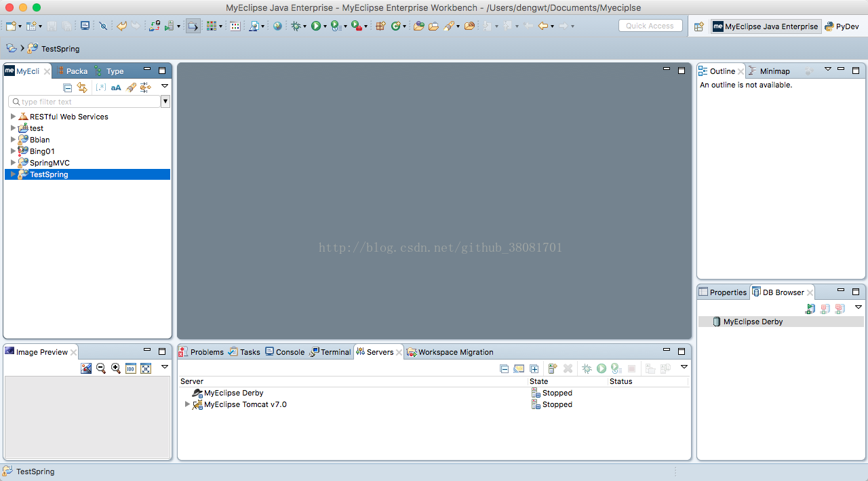868x481 pixels.
Task: Switch to the Properties tab
Action: (x=723, y=292)
